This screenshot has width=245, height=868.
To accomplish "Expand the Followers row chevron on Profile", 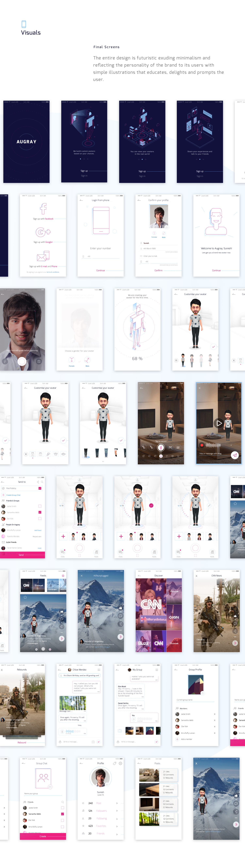I will pyautogui.click(x=117, y=811).
